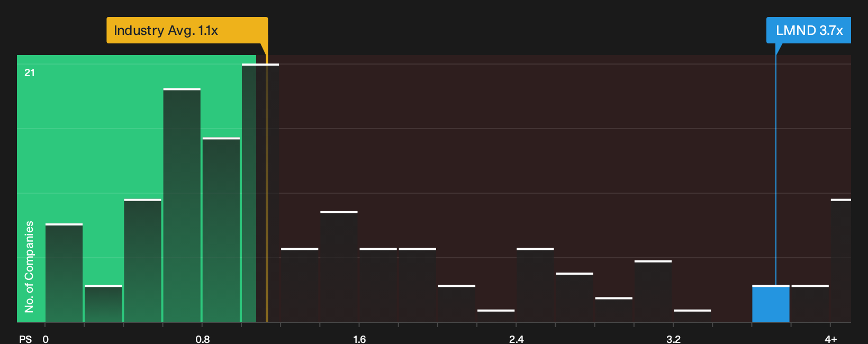Click the 3.2 x-axis tick label
Screen dimensions: 868x344
(673, 339)
